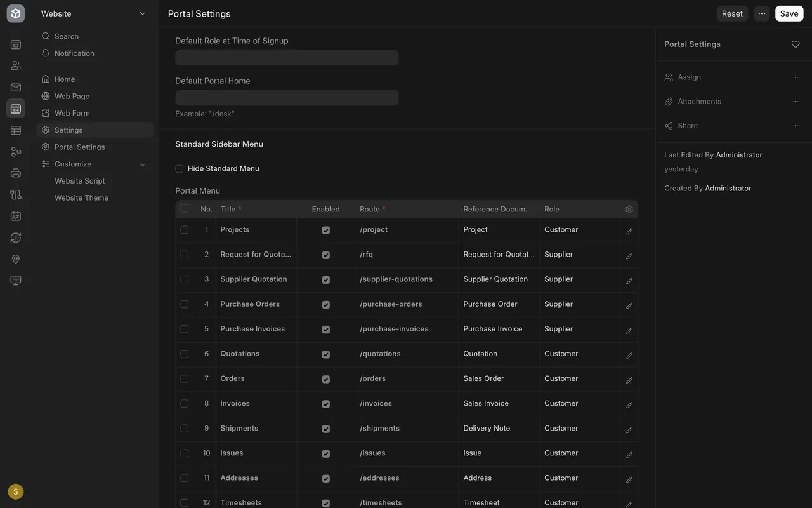Open the users icon in left rail
This screenshot has width=812, height=508.
click(16, 65)
